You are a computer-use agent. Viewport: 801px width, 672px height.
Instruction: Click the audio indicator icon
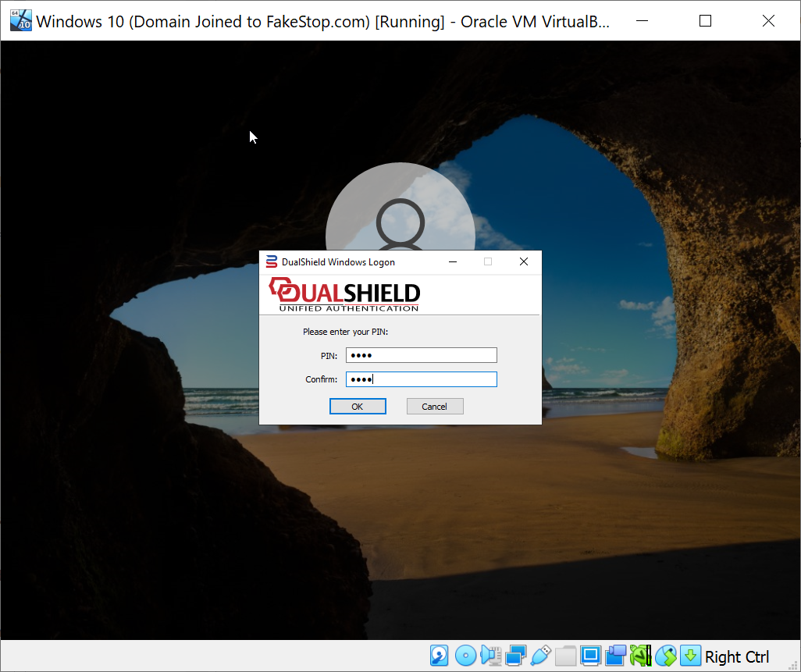(490, 656)
